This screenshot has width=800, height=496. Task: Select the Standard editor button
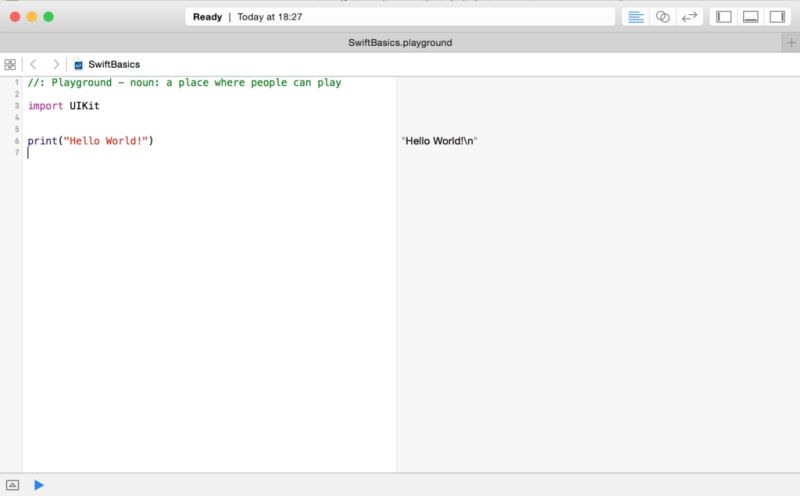[x=635, y=17]
